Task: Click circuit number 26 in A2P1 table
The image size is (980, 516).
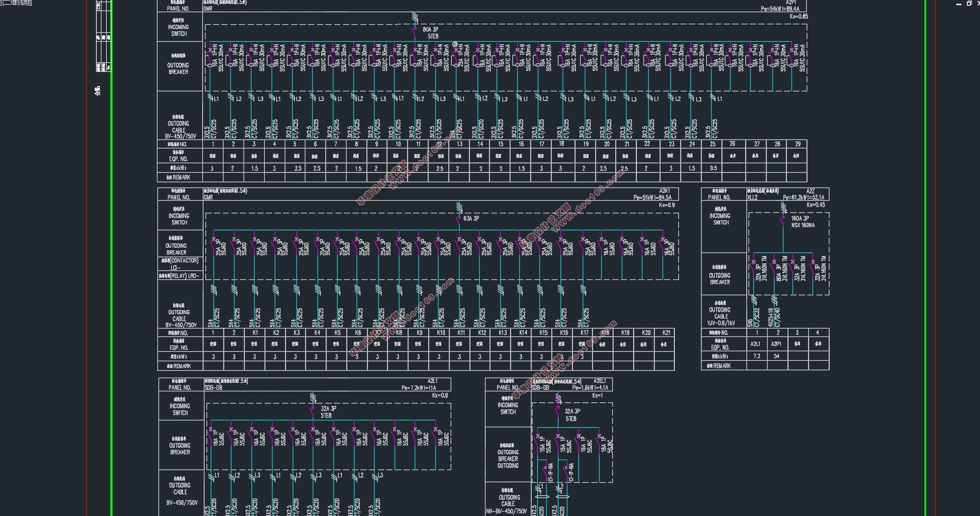Action: click(x=732, y=144)
